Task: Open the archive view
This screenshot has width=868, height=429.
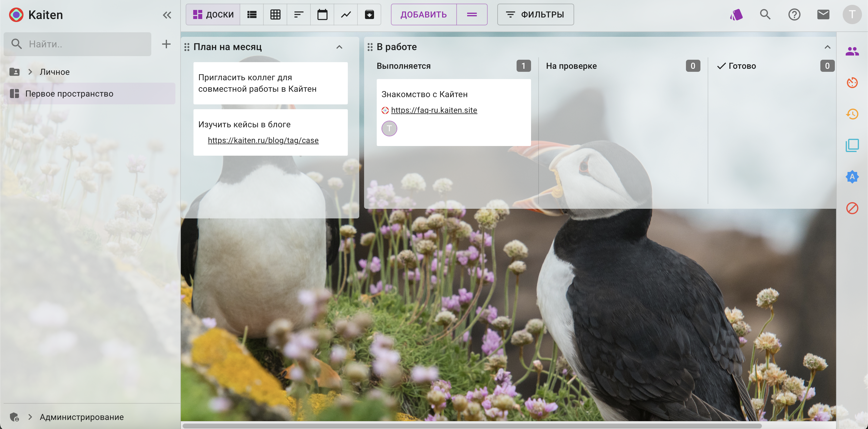Action: (x=369, y=14)
